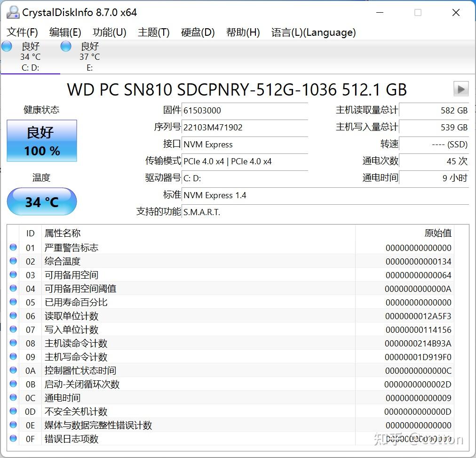Click the next-drive arrow beside the drive name

pos(461,89)
